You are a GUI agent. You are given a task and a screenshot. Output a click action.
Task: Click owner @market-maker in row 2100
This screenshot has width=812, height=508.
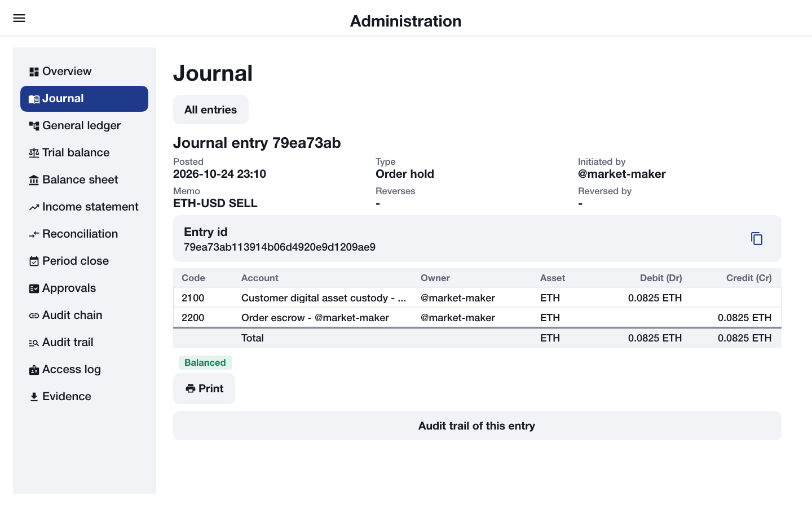[458, 297]
